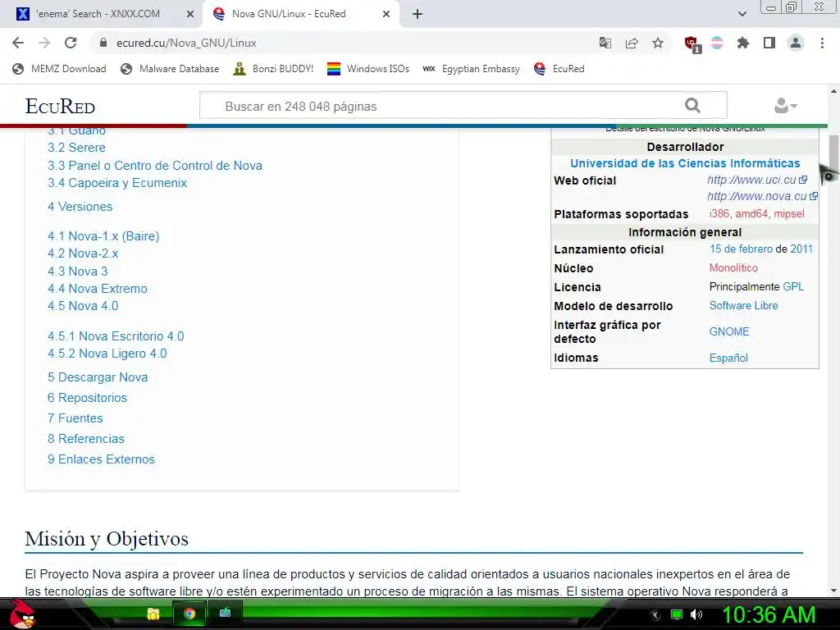Open the Chrome three-dot menu
840x630 pixels.
point(822,43)
